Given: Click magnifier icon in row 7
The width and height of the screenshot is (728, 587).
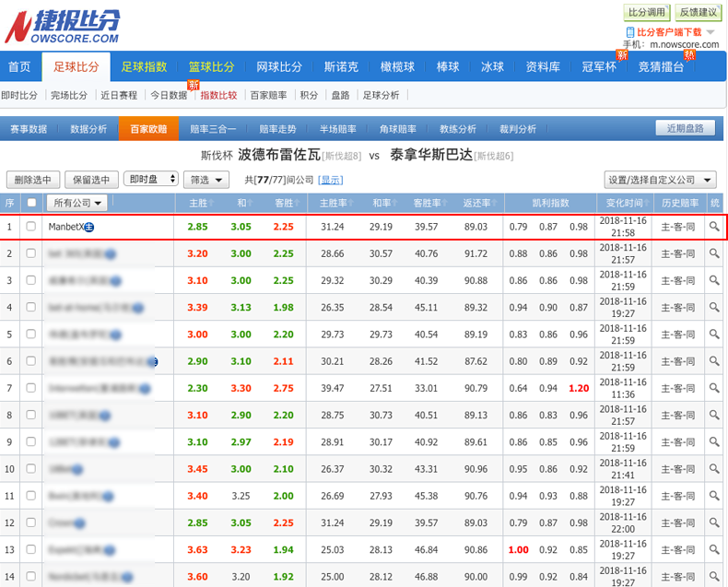Looking at the screenshot, I should click(714, 388).
